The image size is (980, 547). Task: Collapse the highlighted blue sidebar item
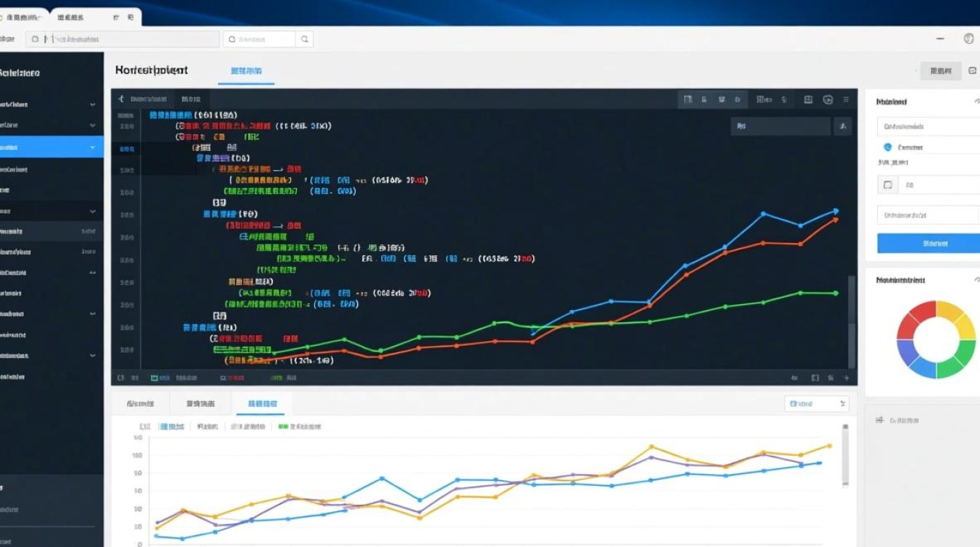[x=92, y=147]
